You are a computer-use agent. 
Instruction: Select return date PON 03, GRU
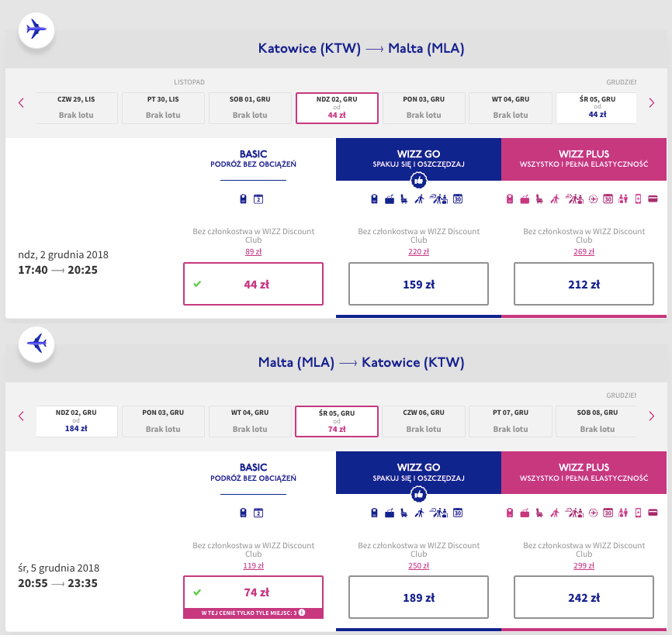coord(163,421)
